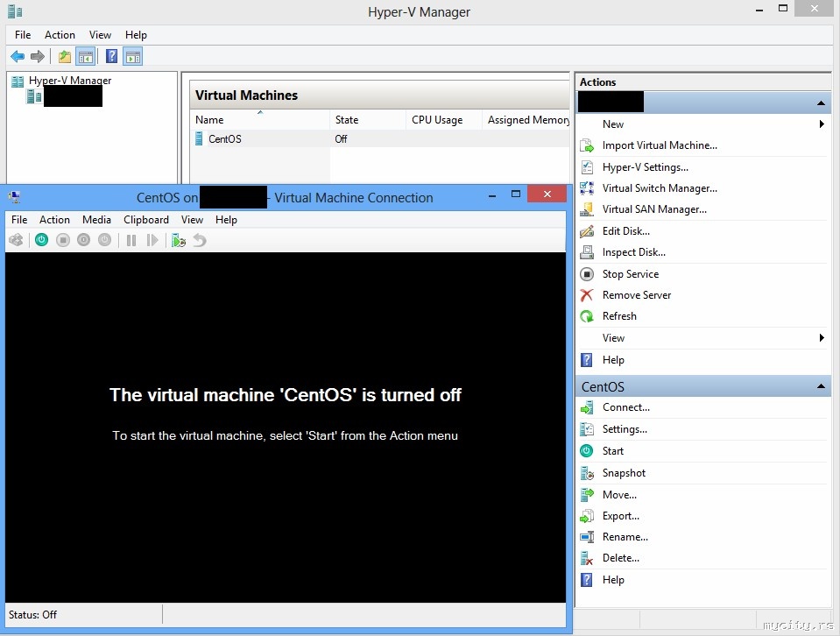This screenshot has height=636, width=840.
Task: Click Snapshot under CentOS actions
Action: 624,473
